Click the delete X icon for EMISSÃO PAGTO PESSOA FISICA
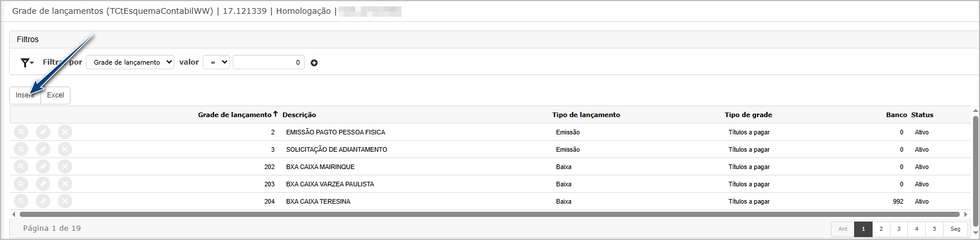The width and height of the screenshot is (980, 240). (65, 132)
